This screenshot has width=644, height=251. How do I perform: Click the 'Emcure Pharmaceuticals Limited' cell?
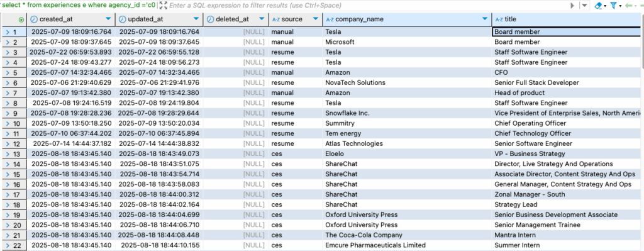coord(407,246)
